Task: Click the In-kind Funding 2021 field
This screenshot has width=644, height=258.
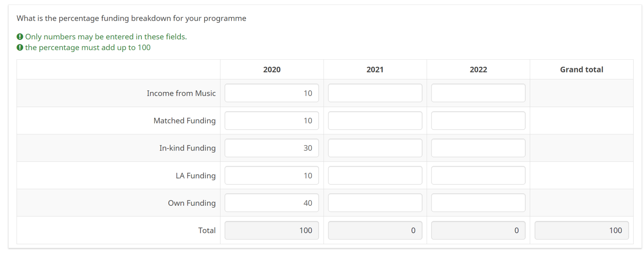Action: tap(375, 148)
